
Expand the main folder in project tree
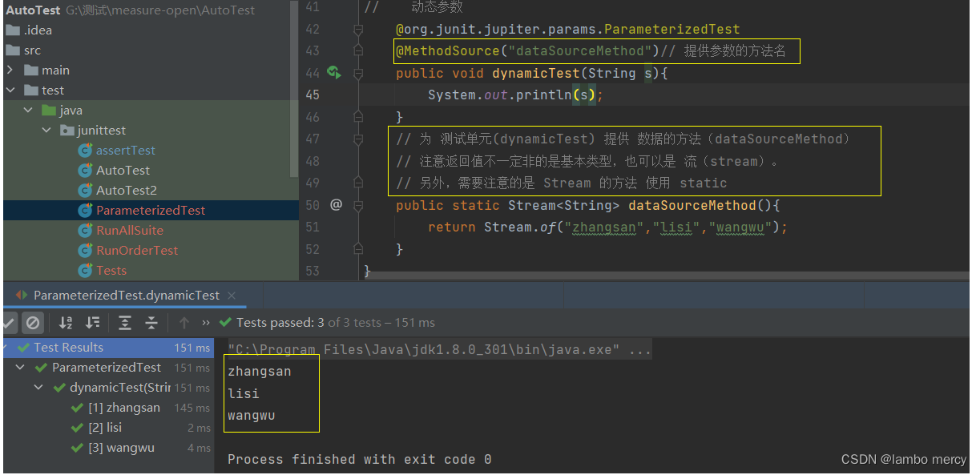10,70
